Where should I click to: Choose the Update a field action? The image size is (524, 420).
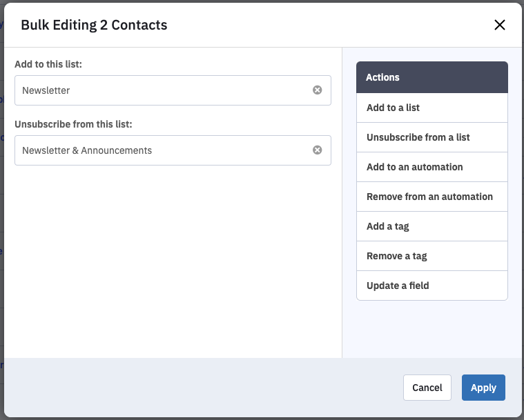(x=432, y=286)
